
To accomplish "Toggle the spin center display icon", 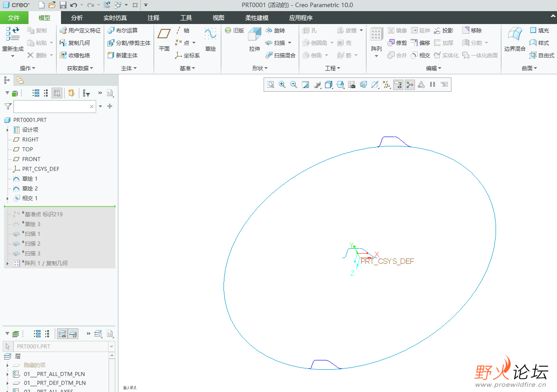I will (410, 85).
